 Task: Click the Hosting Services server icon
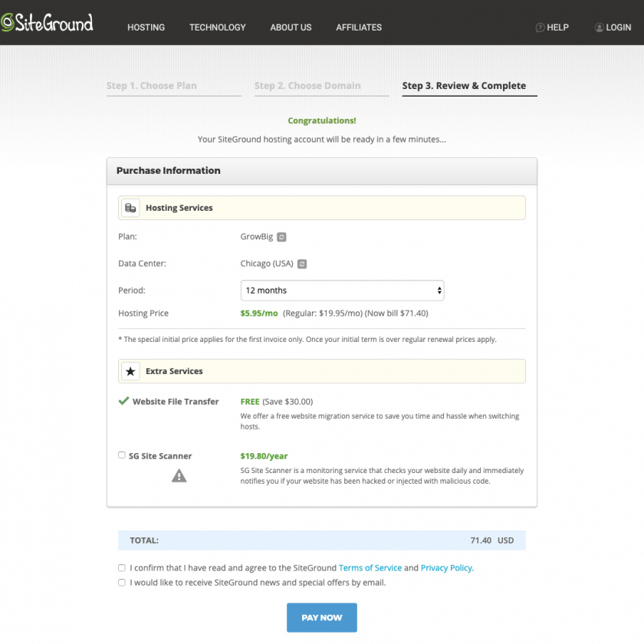130,208
